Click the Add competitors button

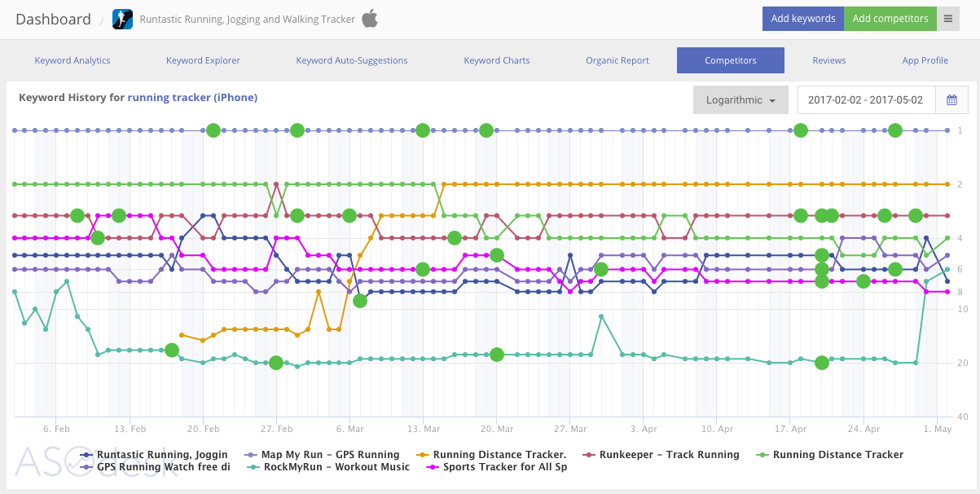(890, 19)
